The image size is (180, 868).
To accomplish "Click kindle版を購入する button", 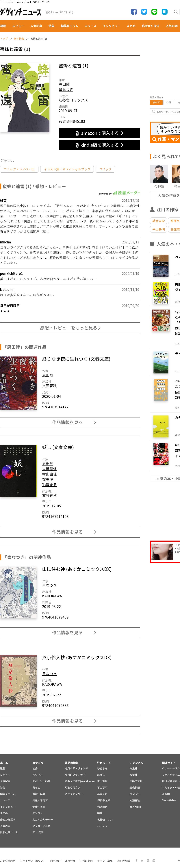I will click(99, 145).
